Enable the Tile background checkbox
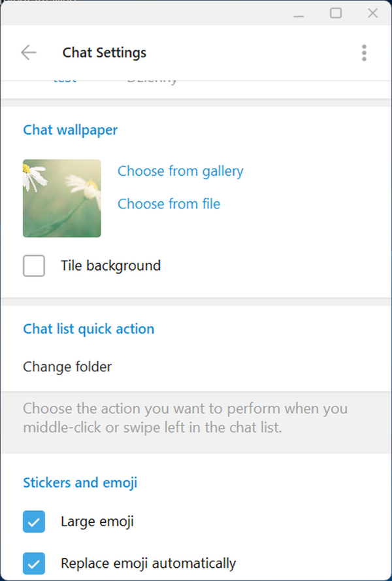Viewport: 392px width, 581px height. [x=34, y=266]
